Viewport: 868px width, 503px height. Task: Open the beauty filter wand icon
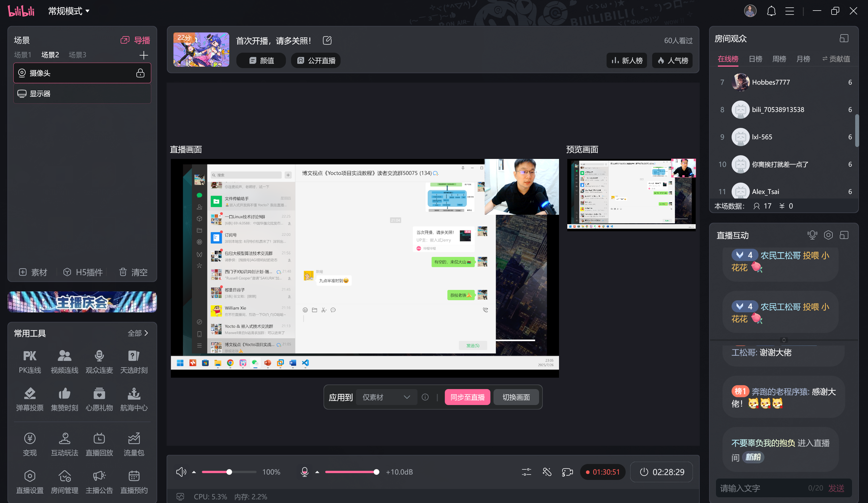[x=547, y=472]
